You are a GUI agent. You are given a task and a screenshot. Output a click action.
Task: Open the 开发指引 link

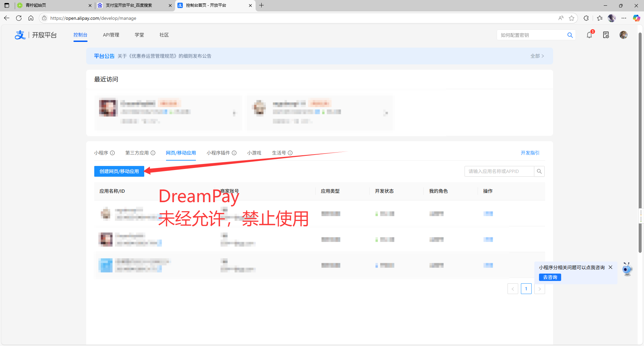tap(530, 153)
